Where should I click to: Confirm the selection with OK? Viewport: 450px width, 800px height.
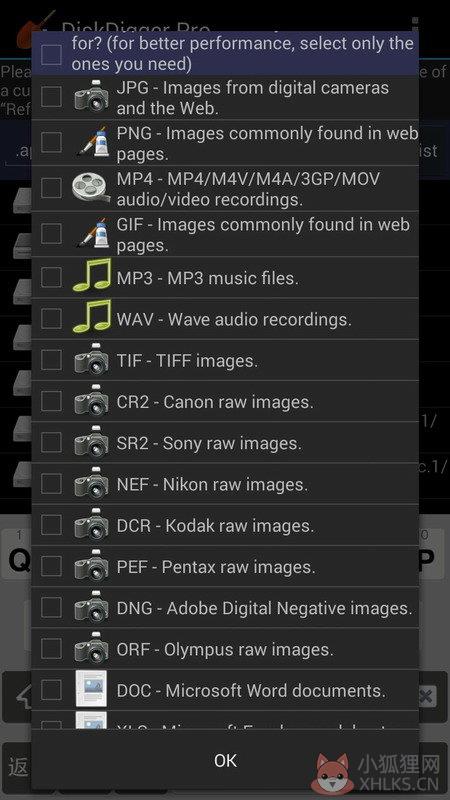click(225, 760)
